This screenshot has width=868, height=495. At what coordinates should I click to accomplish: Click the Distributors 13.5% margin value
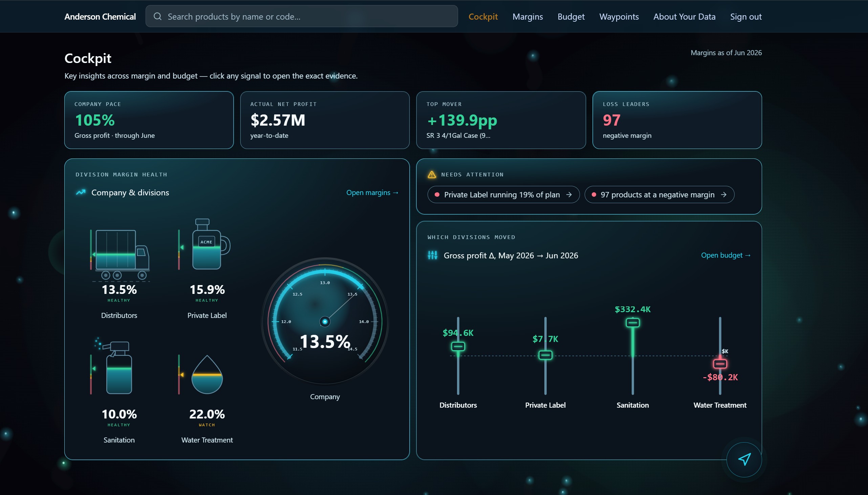click(x=119, y=289)
